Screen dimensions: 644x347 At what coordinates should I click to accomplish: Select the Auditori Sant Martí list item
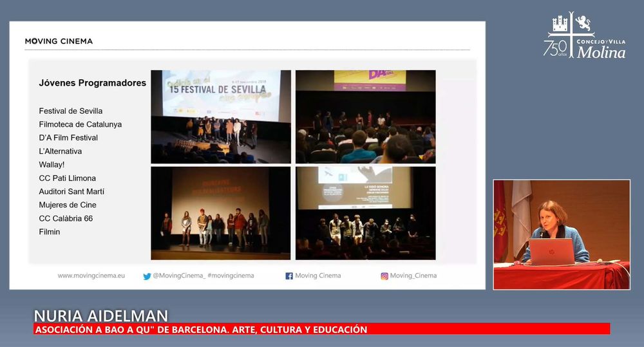pos(71,191)
